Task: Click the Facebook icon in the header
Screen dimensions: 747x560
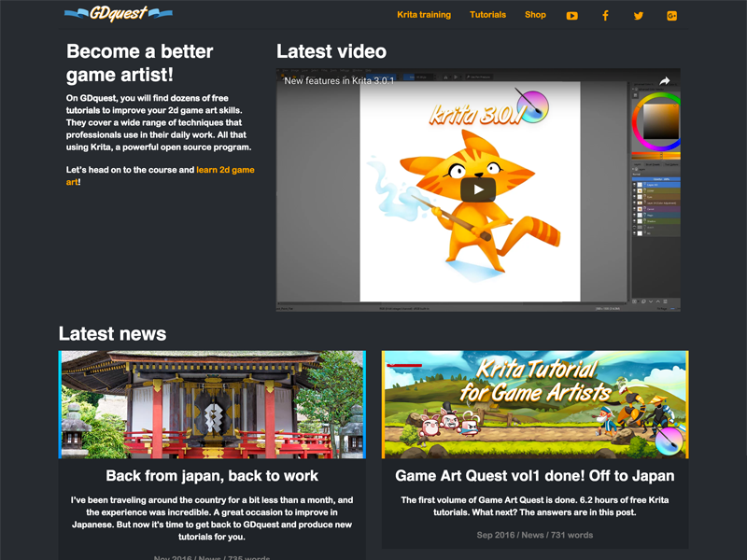Action: pyautogui.click(x=604, y=15)
